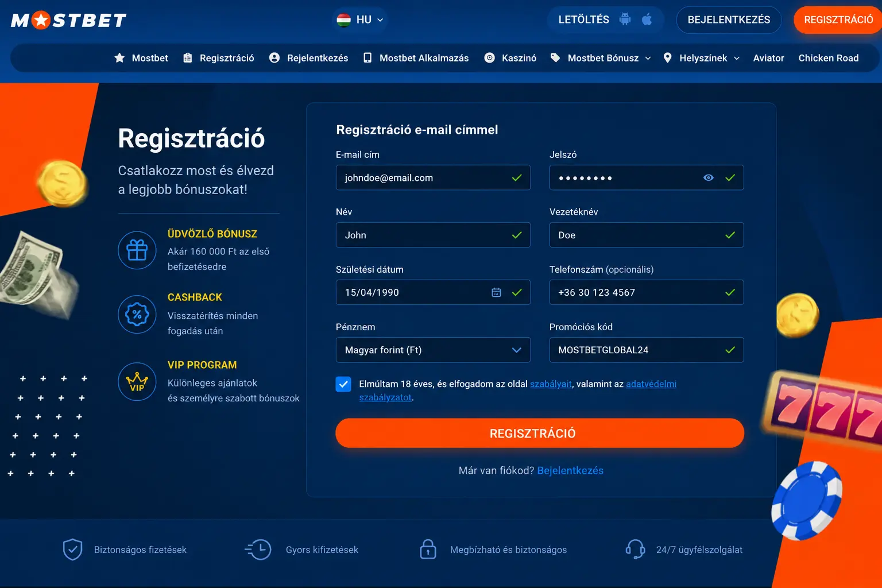Viewport: 882px width, 588px height.
Task: Uncheck the 18 years age agreement checkbox
Action: pyautogui.click(x=343, y=384)
